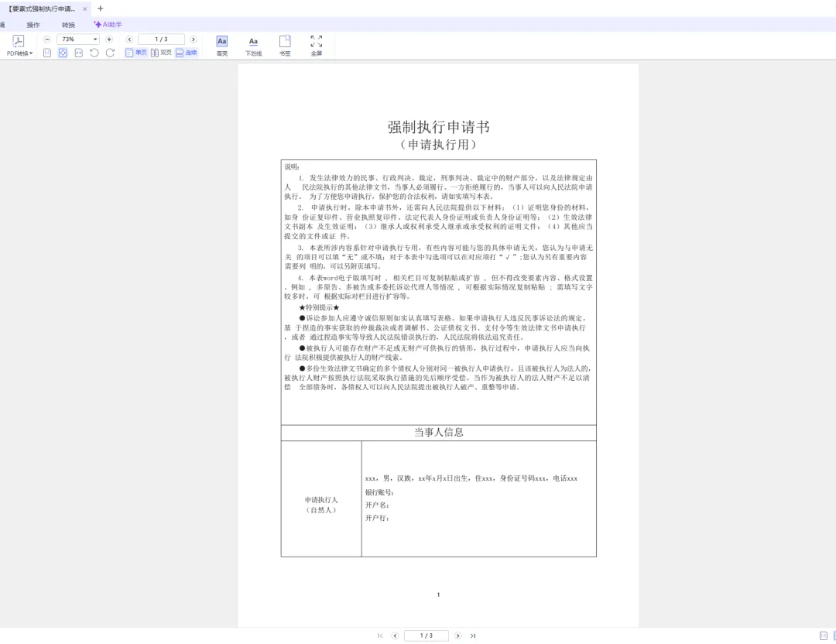Enter 全屏 fullscreen mode
This screenshot has height=644, width=836.
tap(316, 46)
